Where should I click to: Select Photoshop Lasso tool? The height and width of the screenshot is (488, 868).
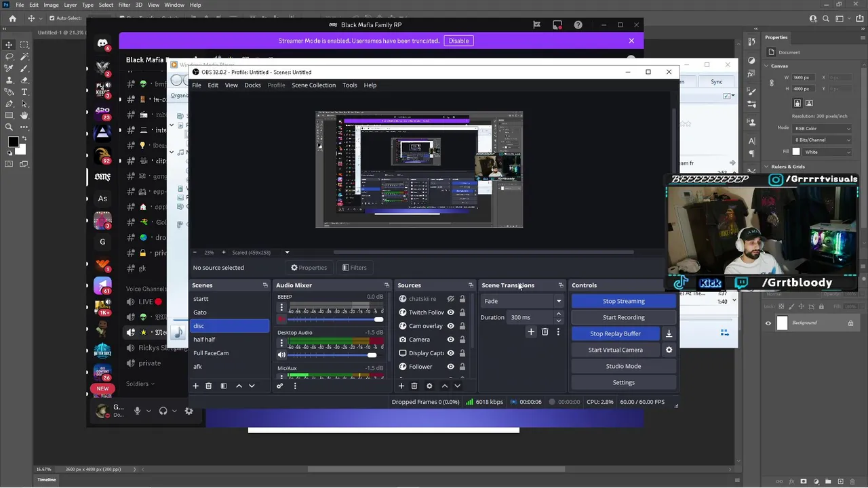[x=9, y=57]
